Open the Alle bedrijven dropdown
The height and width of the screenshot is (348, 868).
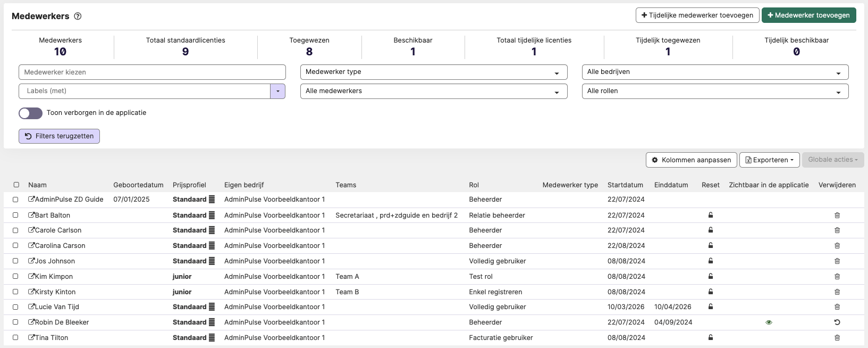tap(715, 72)
